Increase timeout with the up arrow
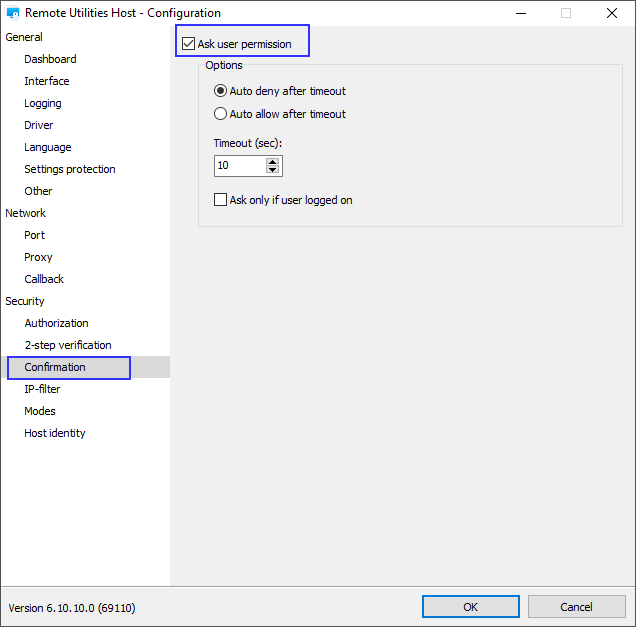 [273, 161]
